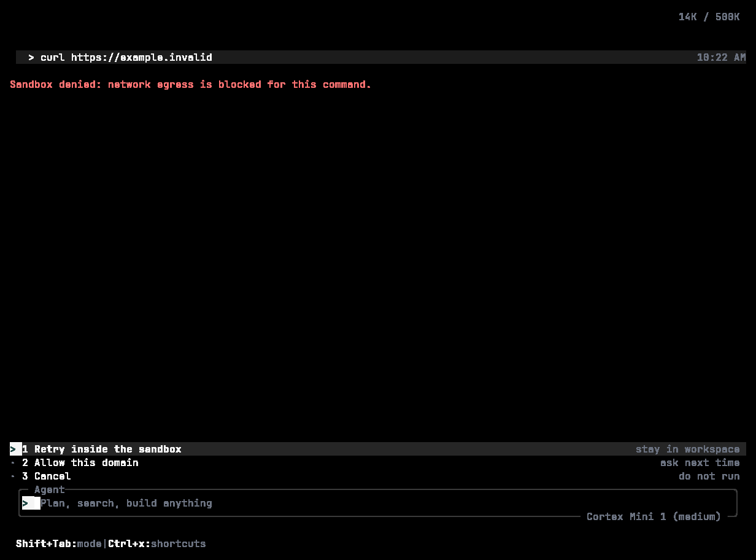Screen dimensions: 756x560
Task: Click the 14K / 500K token counter
Action: click(x=709, y=17)
